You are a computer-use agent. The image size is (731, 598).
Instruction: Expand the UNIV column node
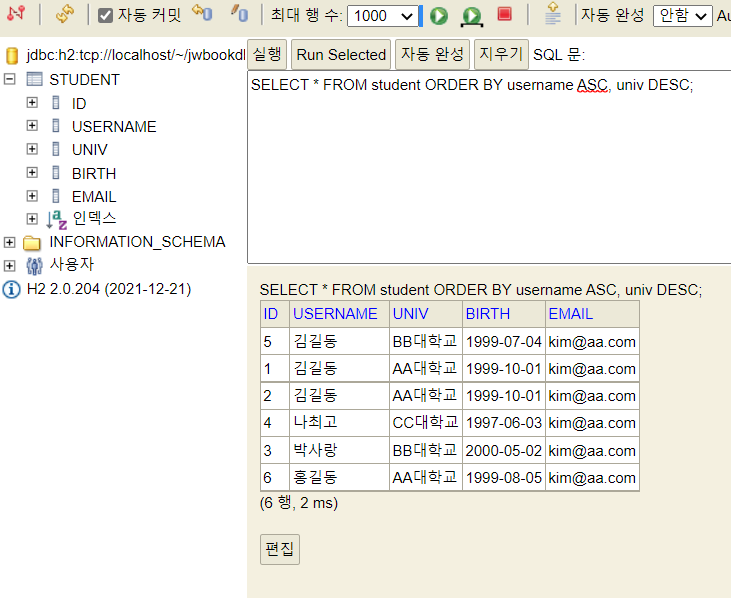click(32, 149)
